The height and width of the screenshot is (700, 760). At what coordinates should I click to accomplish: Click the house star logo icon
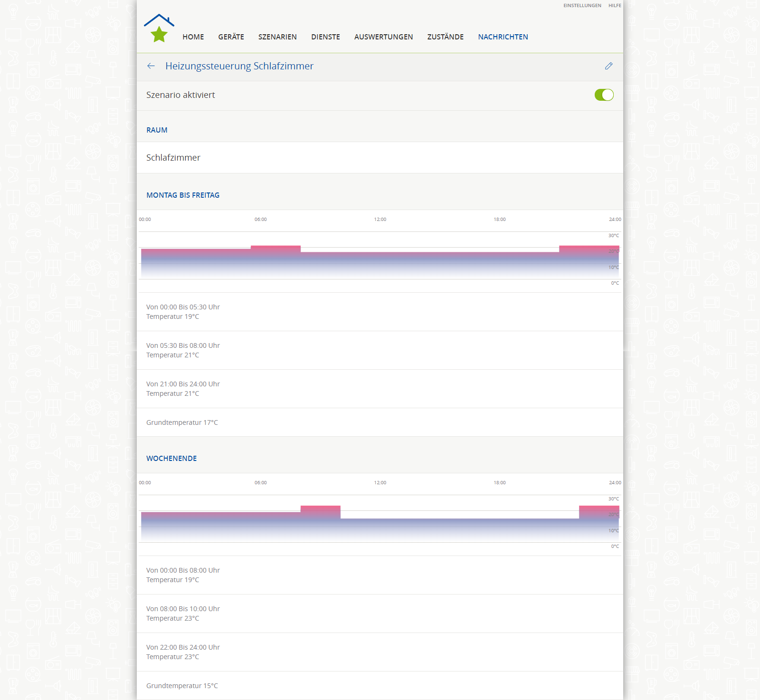(159, 29)
